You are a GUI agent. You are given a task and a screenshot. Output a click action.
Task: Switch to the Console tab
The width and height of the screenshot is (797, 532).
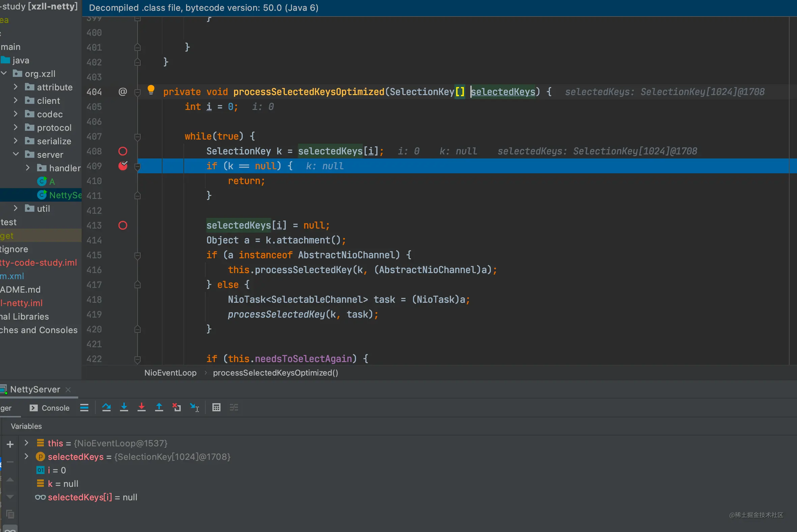point(50,408)
